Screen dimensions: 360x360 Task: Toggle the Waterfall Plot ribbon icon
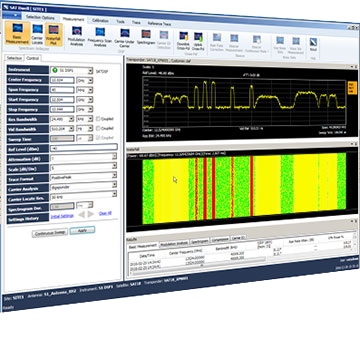[53, 35]
